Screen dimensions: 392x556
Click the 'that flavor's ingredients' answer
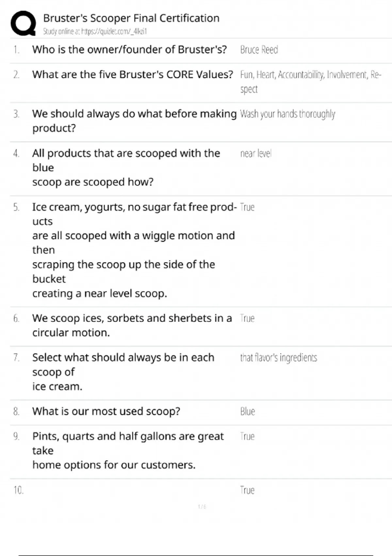click(279, 357)
